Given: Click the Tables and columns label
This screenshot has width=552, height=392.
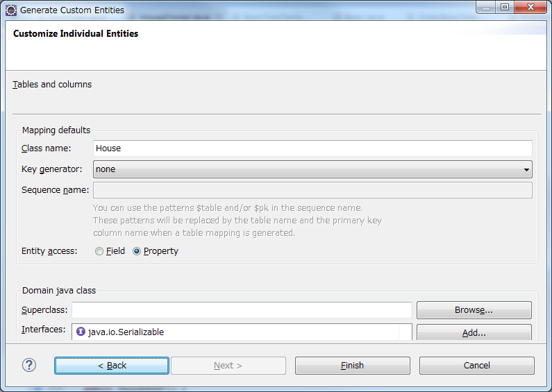Looking at the screenshot, I should coord(52,85).
